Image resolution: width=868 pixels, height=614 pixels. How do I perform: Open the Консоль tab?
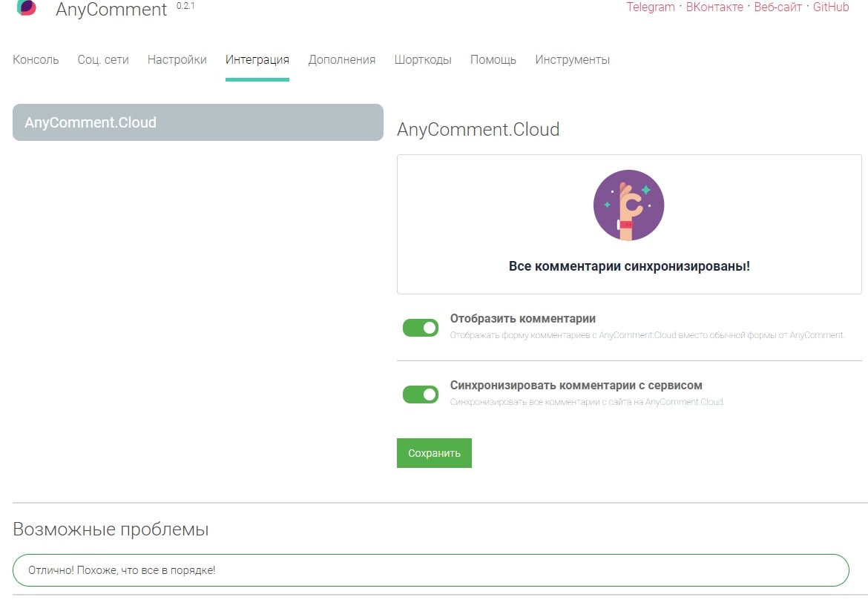coord(36,60)
